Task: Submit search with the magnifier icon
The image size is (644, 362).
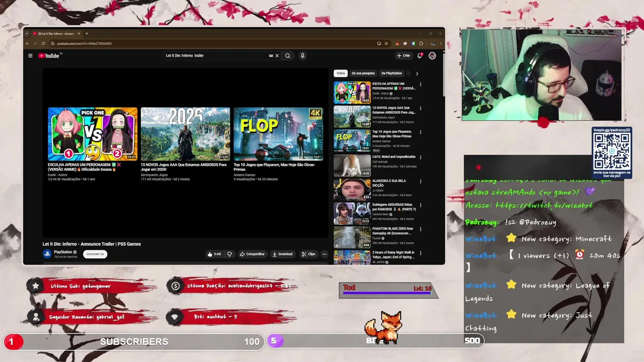Action: pos(288,56)
